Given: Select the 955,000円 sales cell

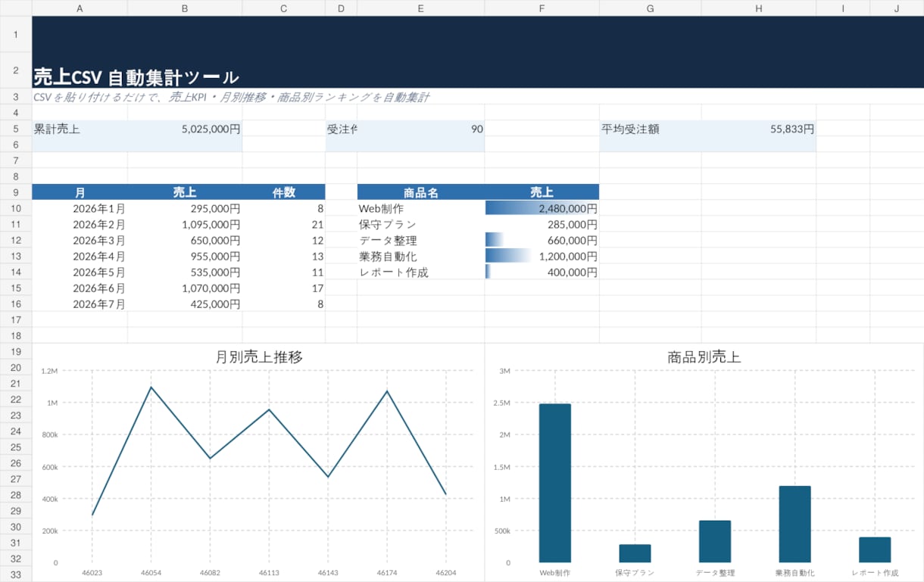Looking at the screenshot, I should tap(185, 256).
